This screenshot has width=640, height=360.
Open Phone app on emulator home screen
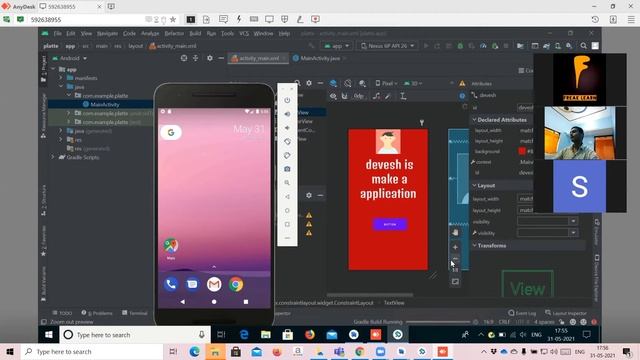coord(171,284)
